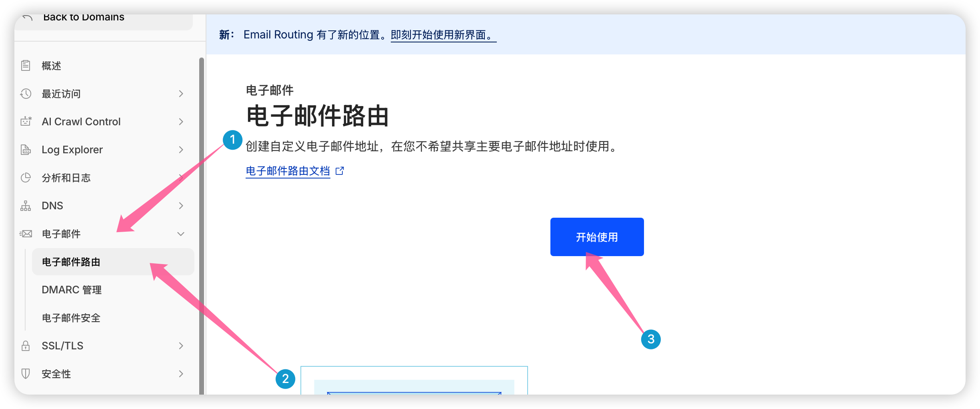The width and height of the screenshot is (980, 409).
Task: Collapse the 电子邮件 section chevron
Action: 181,234
